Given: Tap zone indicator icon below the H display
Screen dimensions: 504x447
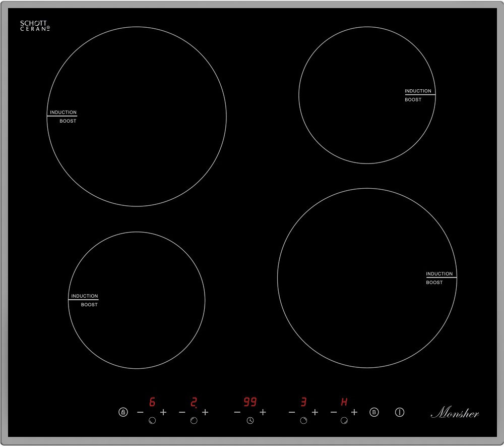Looking at the screenshot, I should tap(344, 421).
